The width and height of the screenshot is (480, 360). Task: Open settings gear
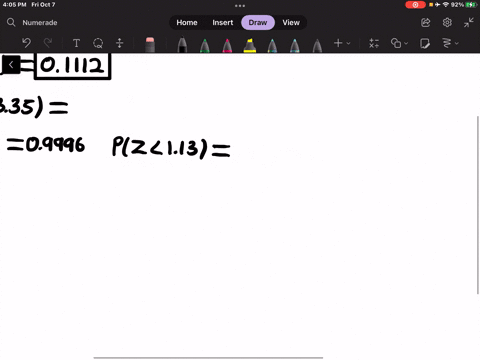coord(447,23)
